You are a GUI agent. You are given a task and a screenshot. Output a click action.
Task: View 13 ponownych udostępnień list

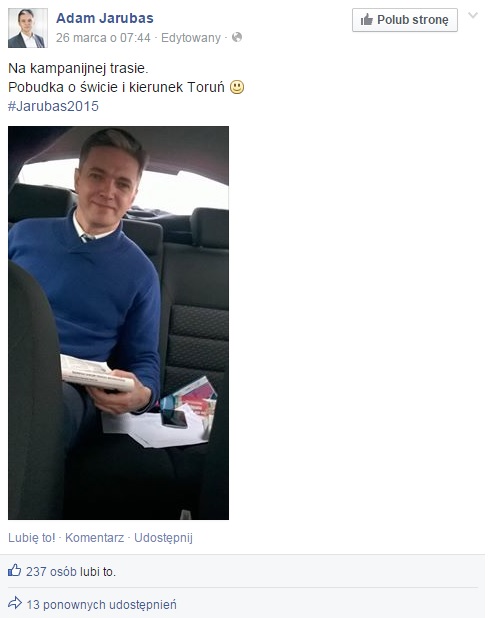102,605
